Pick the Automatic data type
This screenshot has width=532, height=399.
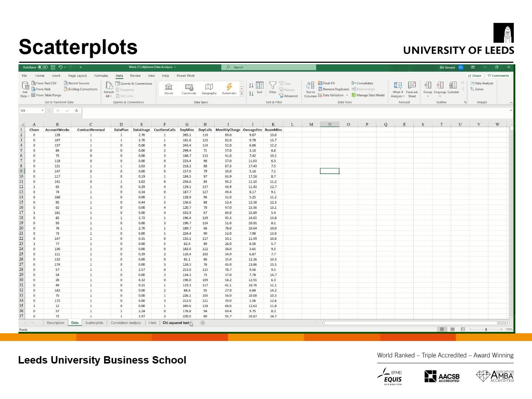(x=229, y=89)
